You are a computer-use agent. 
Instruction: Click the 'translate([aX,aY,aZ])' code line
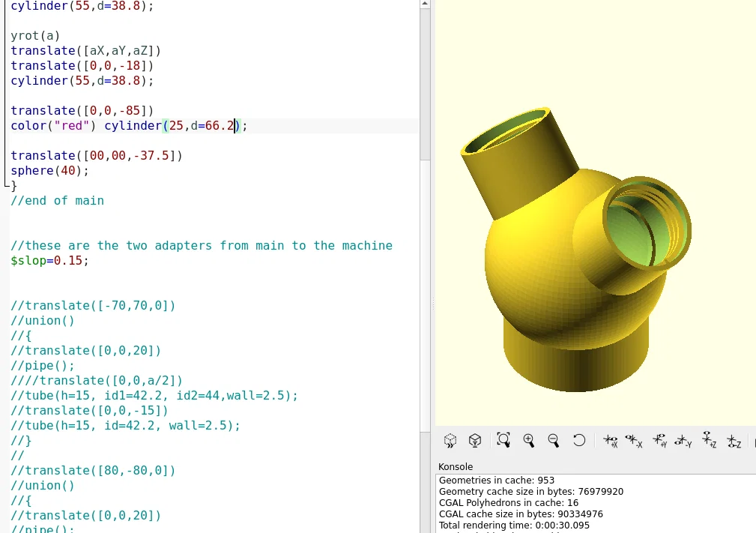(86, 51)
